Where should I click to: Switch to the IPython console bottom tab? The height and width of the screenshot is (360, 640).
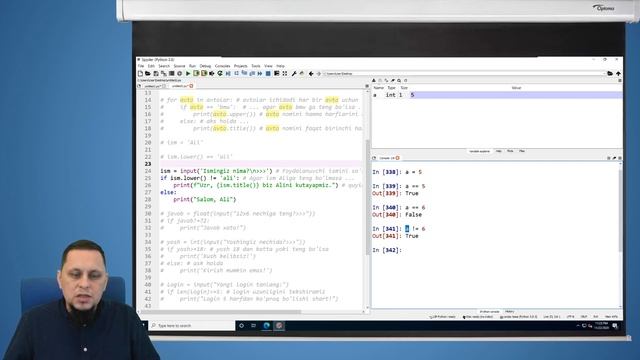coord(489,311)
